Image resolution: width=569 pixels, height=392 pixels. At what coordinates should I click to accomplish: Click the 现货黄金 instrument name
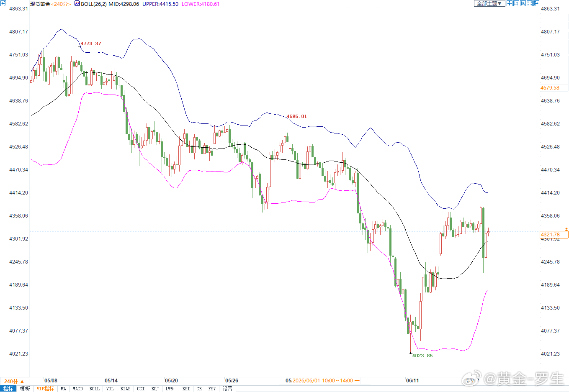(x=40, y=4)
